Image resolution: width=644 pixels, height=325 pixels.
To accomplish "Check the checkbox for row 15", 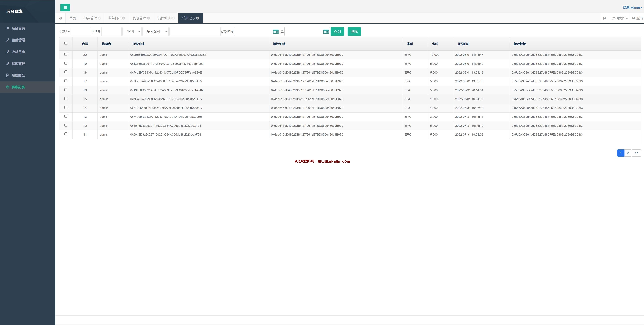I will click(66, 99).
